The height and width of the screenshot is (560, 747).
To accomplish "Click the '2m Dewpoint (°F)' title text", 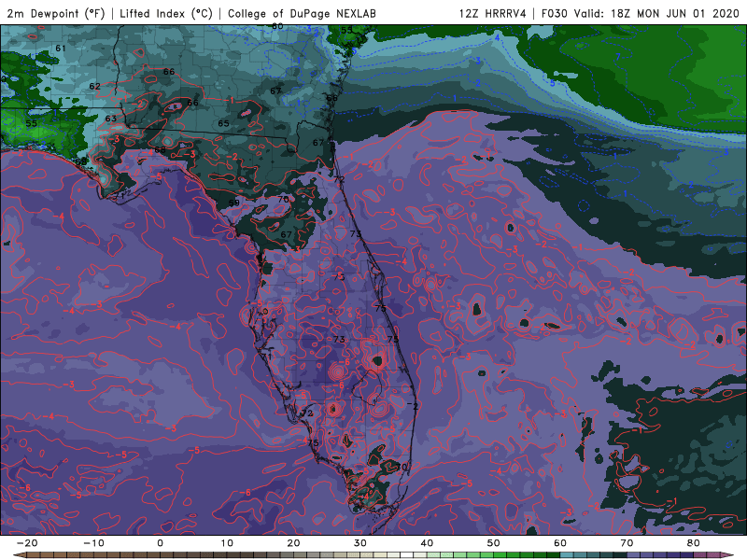I will coord(56,13).
